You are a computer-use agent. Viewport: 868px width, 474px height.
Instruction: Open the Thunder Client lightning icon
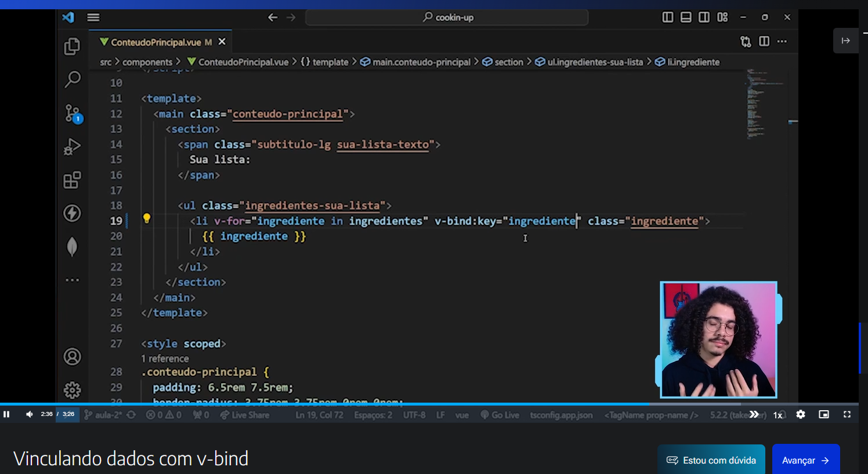pos(72,214)
